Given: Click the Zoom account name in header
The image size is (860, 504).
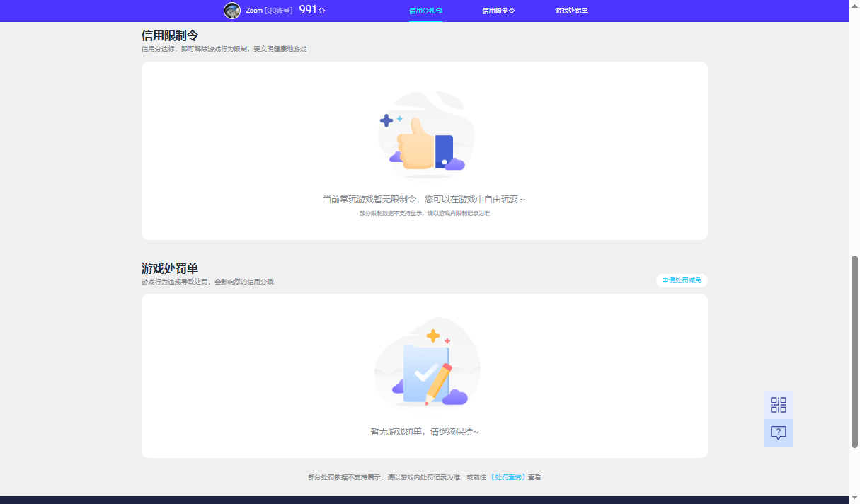Looking at the screenshot, I should point(254,11).
